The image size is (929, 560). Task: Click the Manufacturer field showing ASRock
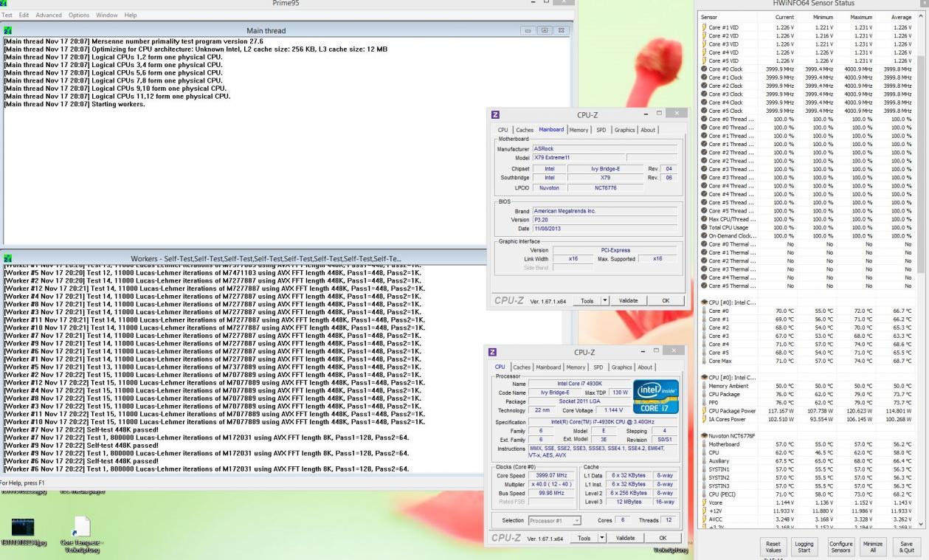(604, 148)
